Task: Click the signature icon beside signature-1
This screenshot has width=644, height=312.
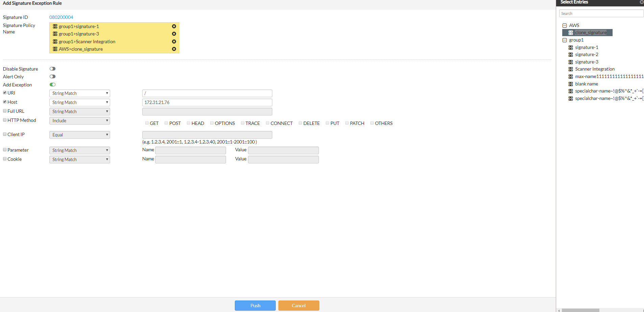Action: pos(570,47)
